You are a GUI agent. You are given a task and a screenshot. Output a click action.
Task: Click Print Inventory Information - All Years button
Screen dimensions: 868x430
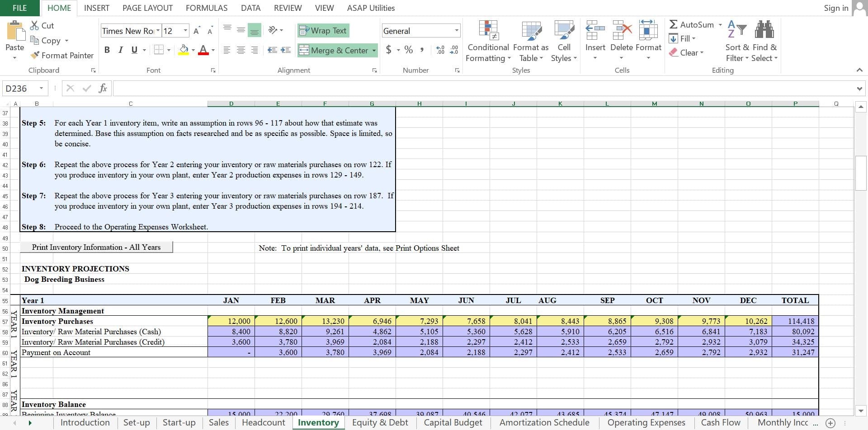click(x=96, y=247)
